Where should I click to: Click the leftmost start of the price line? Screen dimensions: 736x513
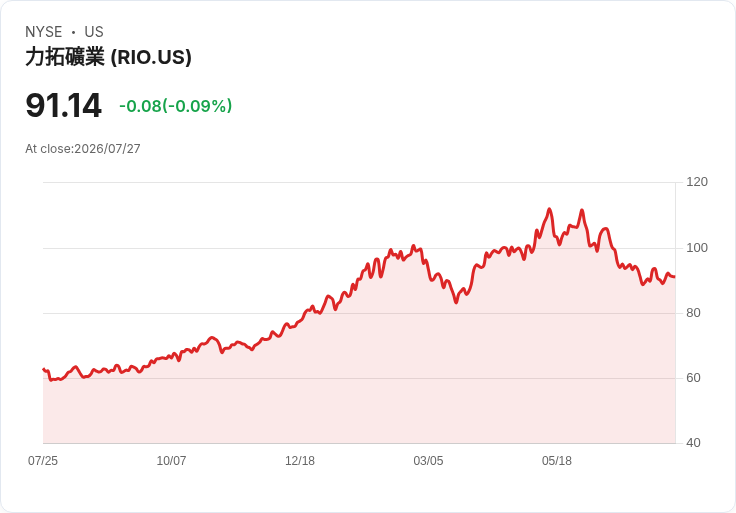click(44, 369)
